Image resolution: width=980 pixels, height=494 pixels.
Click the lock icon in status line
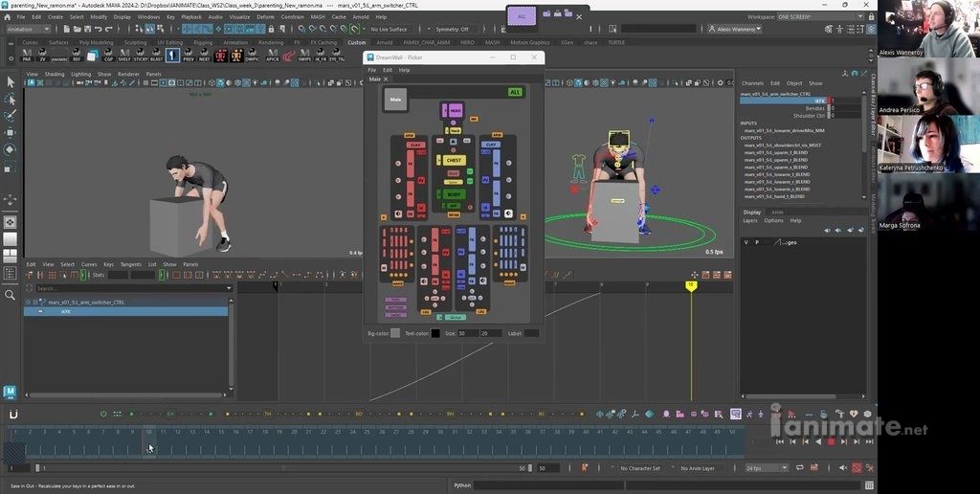tap(271, 29)
